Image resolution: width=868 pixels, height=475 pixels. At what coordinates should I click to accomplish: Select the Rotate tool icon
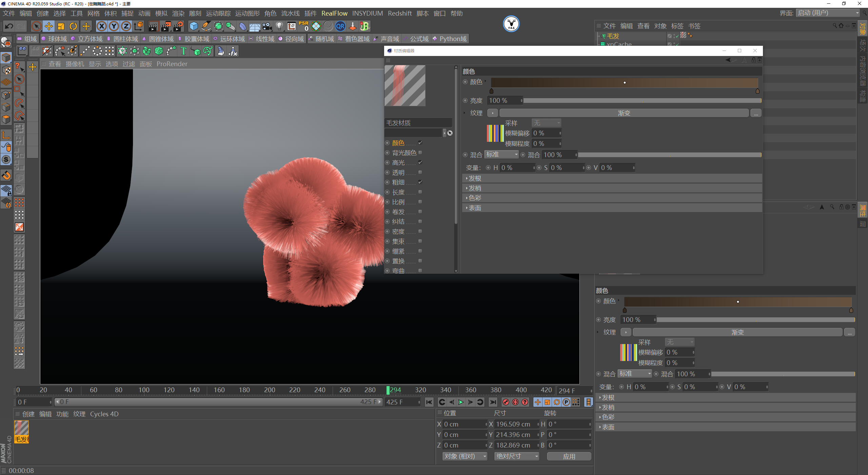click(73, 26)
